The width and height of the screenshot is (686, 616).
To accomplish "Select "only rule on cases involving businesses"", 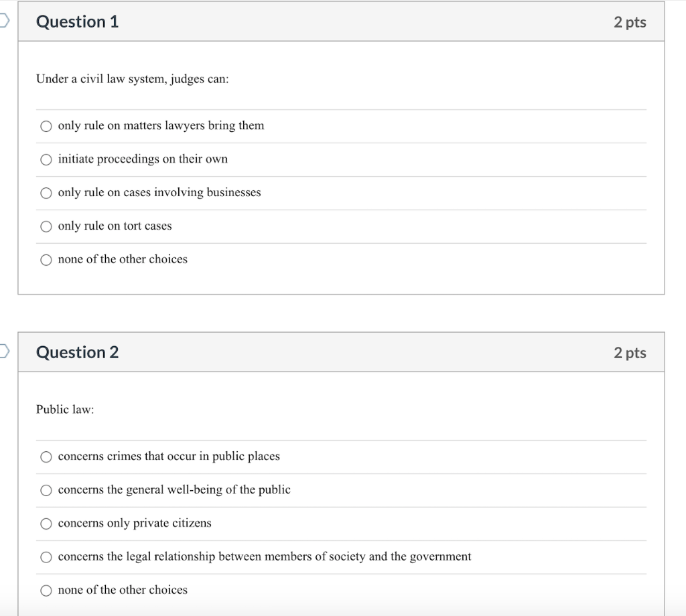I will [46, 193].
